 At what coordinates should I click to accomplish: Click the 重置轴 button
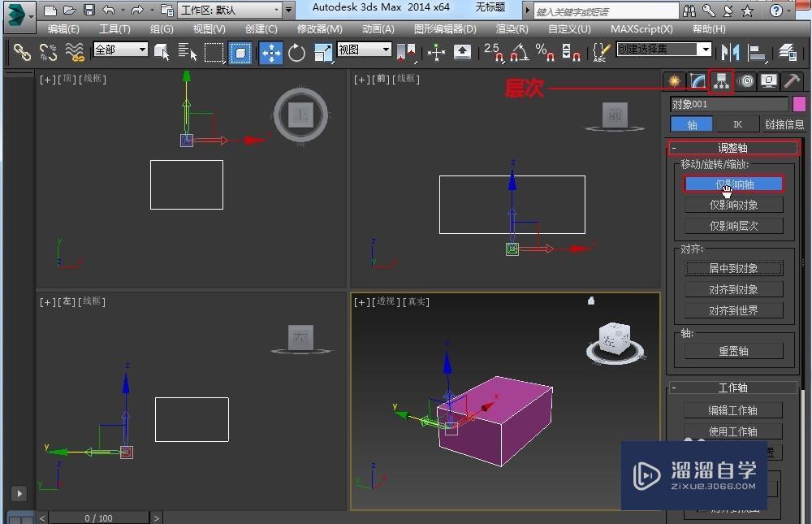(733, 350)
